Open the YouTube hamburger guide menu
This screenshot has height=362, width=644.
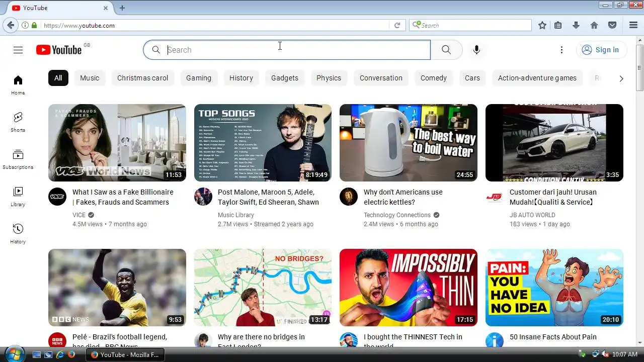point(18,50)
